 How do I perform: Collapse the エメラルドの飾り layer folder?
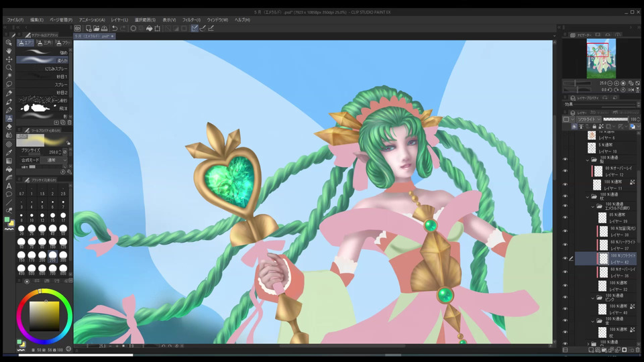coord(593,206)
